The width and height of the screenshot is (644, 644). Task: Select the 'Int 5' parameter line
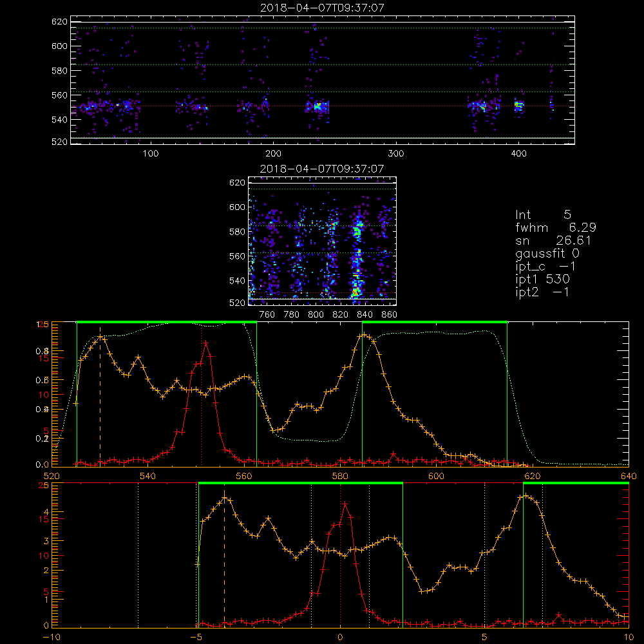[543, 215]
